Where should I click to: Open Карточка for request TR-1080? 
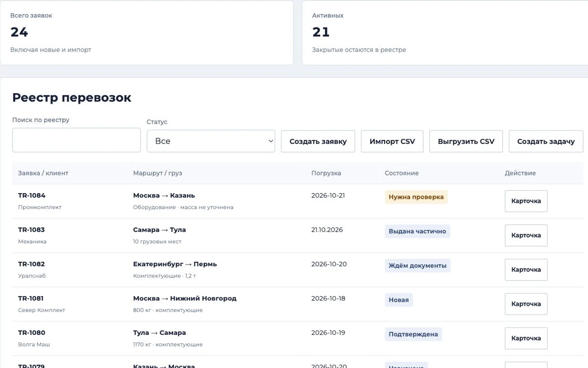(x=526, y=339)
